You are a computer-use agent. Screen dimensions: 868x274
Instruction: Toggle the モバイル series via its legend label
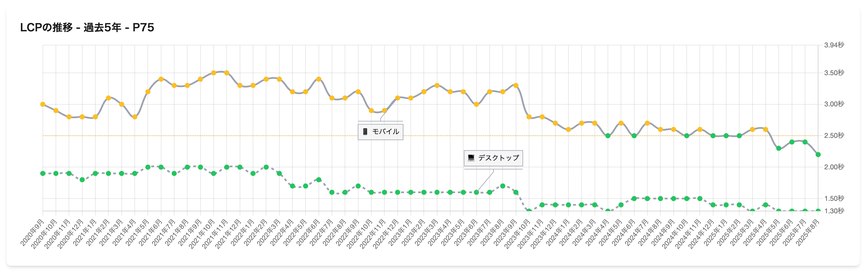pos(386,131)
